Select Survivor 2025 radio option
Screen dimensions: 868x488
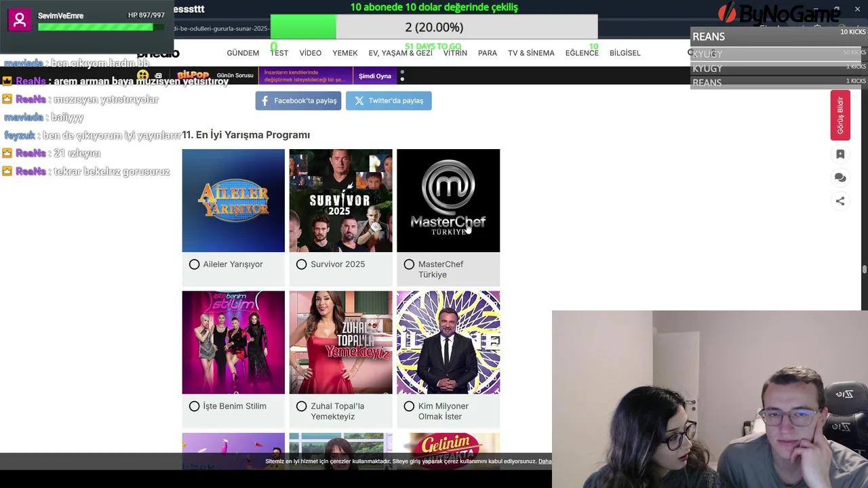[x=302, y=264]
